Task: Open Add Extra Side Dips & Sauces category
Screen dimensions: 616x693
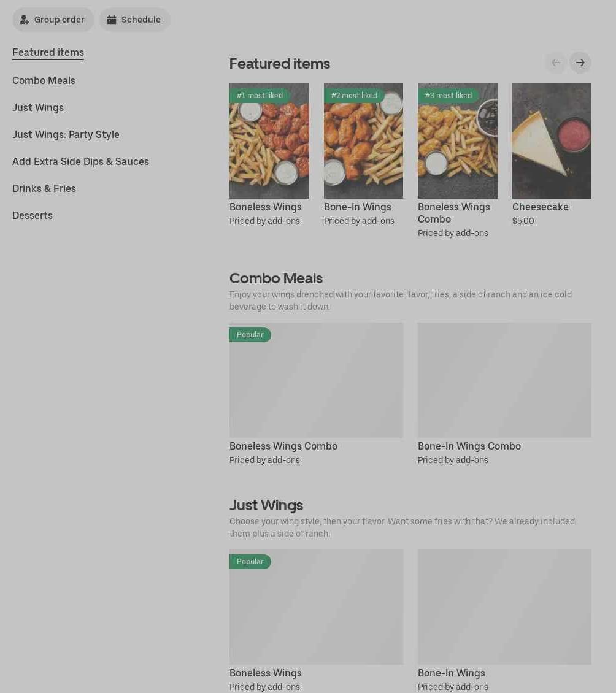Action: click(80, 161)
